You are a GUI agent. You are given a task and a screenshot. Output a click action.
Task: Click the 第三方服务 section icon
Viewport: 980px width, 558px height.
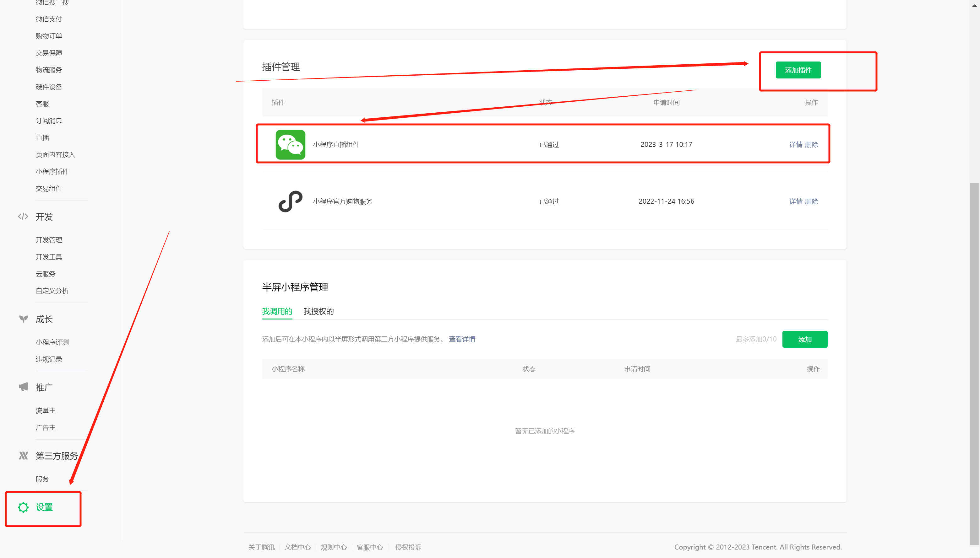pos(23,456)
